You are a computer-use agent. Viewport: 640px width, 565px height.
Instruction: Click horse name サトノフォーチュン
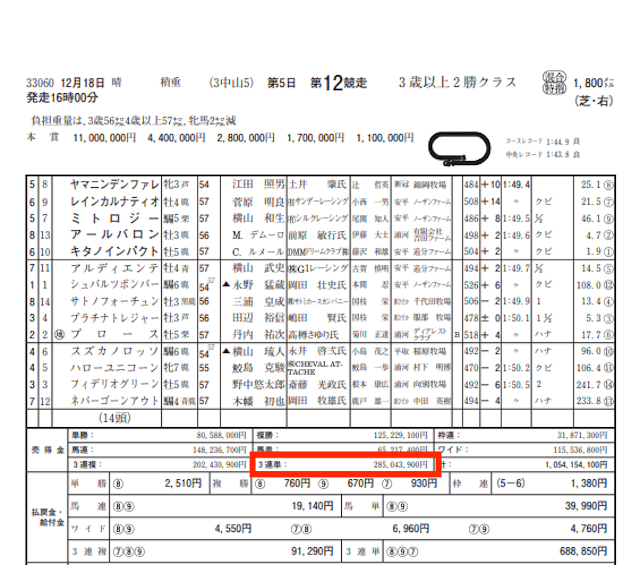[114, 301]
